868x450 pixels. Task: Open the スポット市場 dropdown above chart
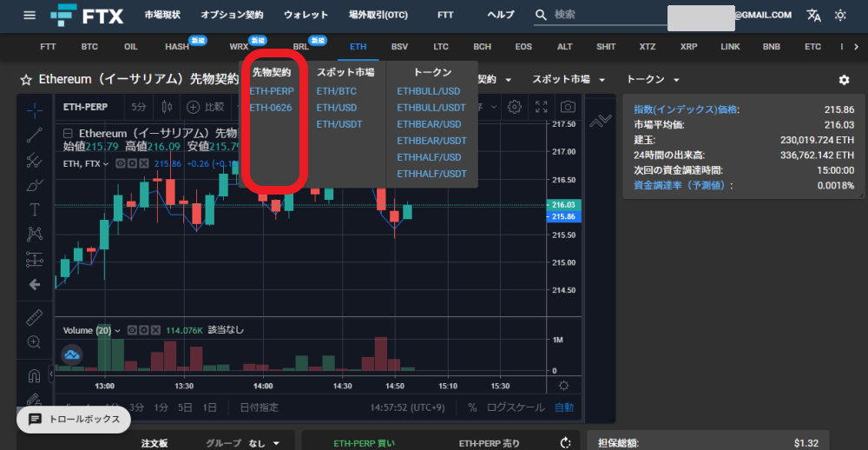pyautogui.click(x=569, y=80)
